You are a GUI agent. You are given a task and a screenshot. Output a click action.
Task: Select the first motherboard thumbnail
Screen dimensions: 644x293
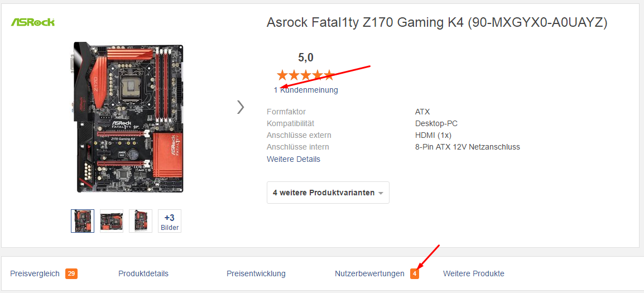(83, 221)
